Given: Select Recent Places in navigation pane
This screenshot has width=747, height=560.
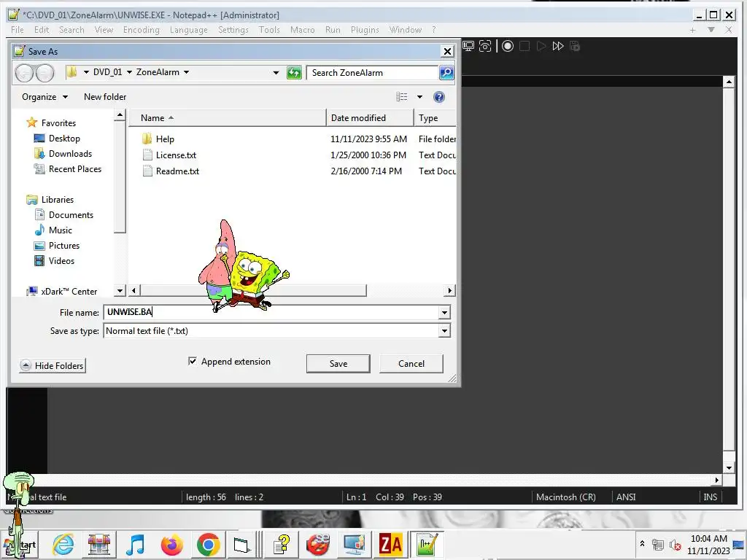Looking at the screenshot, I should (67, 169).
